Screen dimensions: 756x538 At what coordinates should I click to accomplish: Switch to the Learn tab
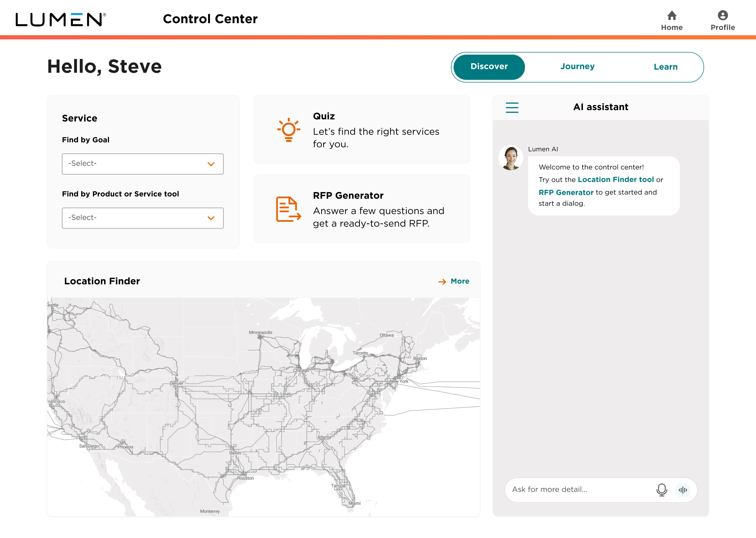click(666, 67)
